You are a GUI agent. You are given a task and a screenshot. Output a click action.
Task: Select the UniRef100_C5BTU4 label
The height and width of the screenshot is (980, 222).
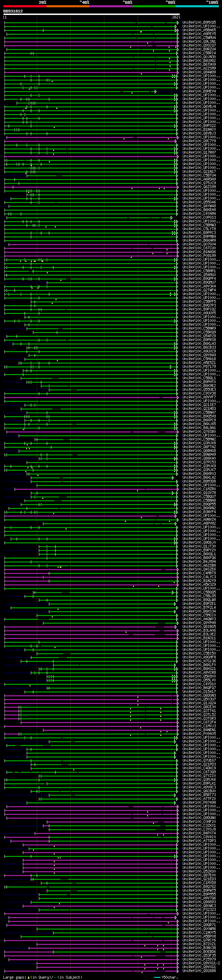click(199, 175)
